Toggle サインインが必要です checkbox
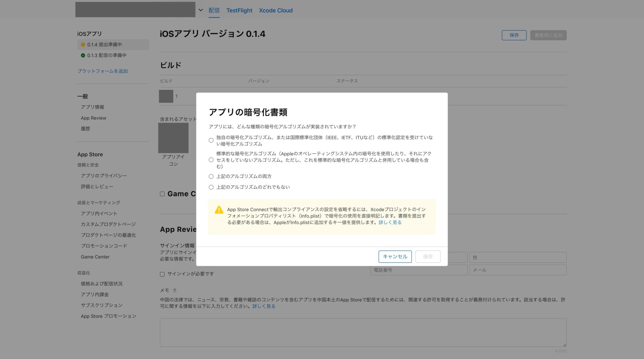The width and height of the screenshot is (644, 359). (x=162, y=274)
